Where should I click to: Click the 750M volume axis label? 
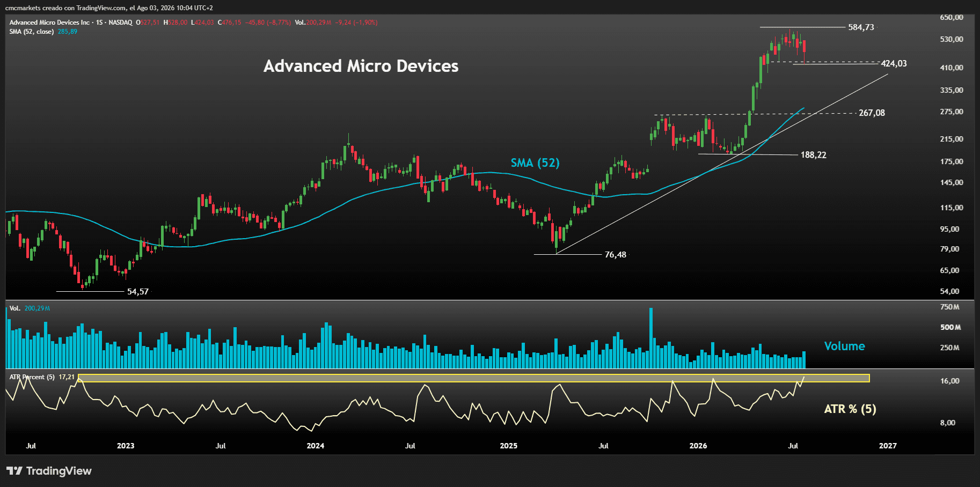[950, 307]
